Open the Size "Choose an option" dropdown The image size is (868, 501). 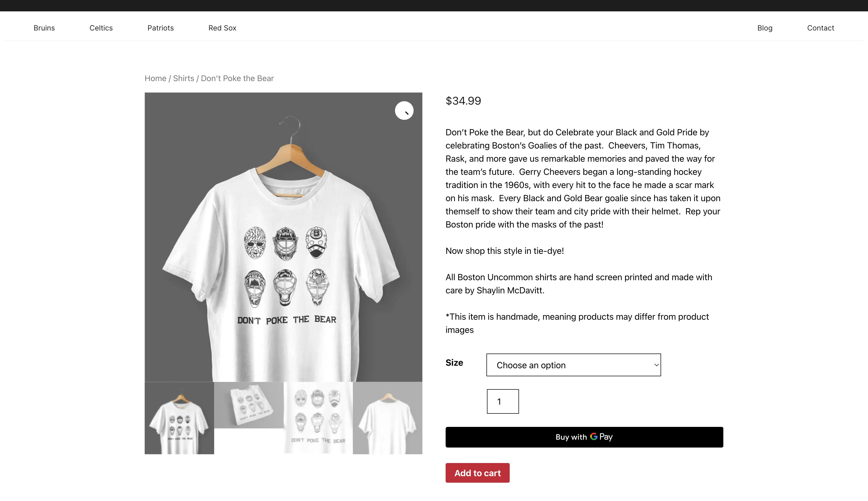point(573,365)
